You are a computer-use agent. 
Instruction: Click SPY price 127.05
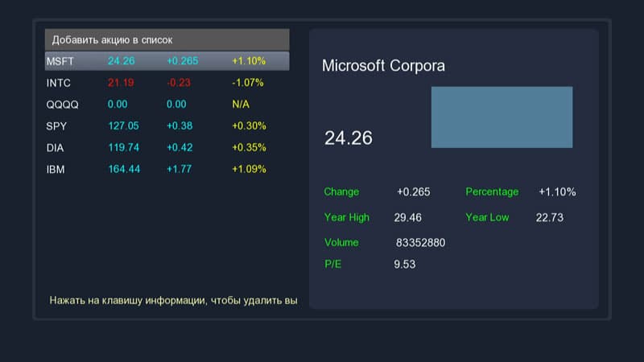123,126
